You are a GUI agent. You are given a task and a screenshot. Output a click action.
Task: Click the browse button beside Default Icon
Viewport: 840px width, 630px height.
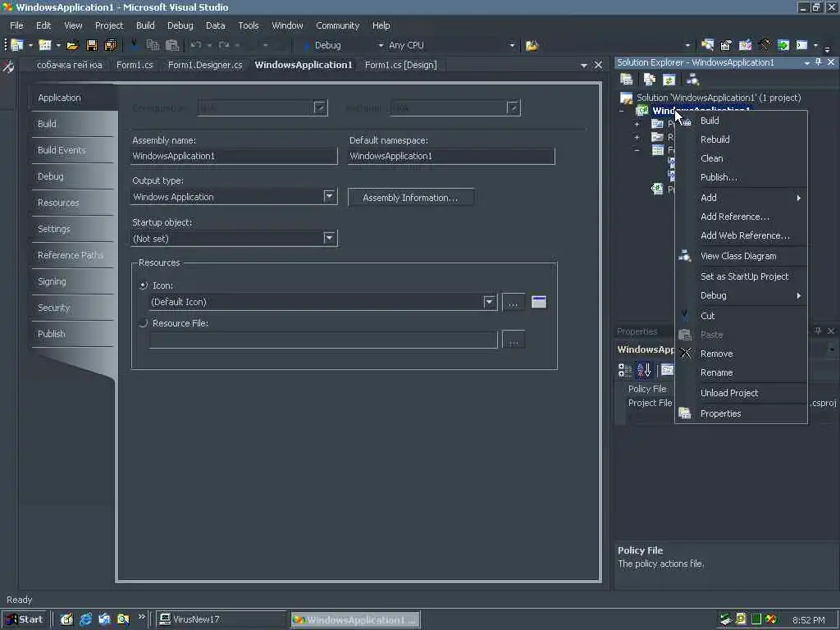(514, 302)
